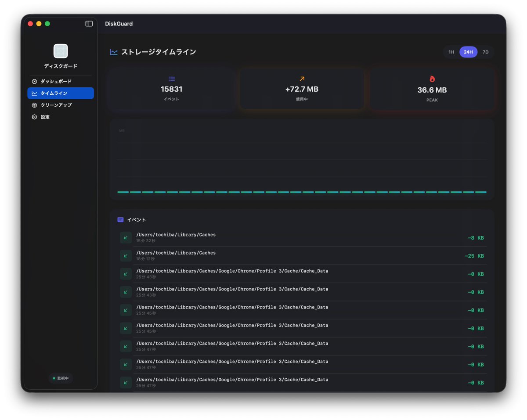527x420 pixels.
Task: Click the teal dashed line in chart
Action: pyautogui.click(x=302, y=192)
